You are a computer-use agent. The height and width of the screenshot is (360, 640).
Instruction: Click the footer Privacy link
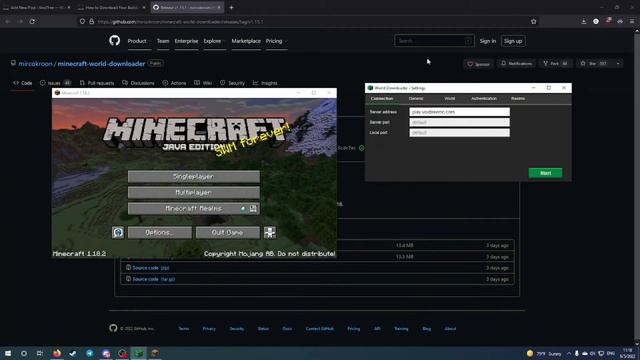(209, 329)
